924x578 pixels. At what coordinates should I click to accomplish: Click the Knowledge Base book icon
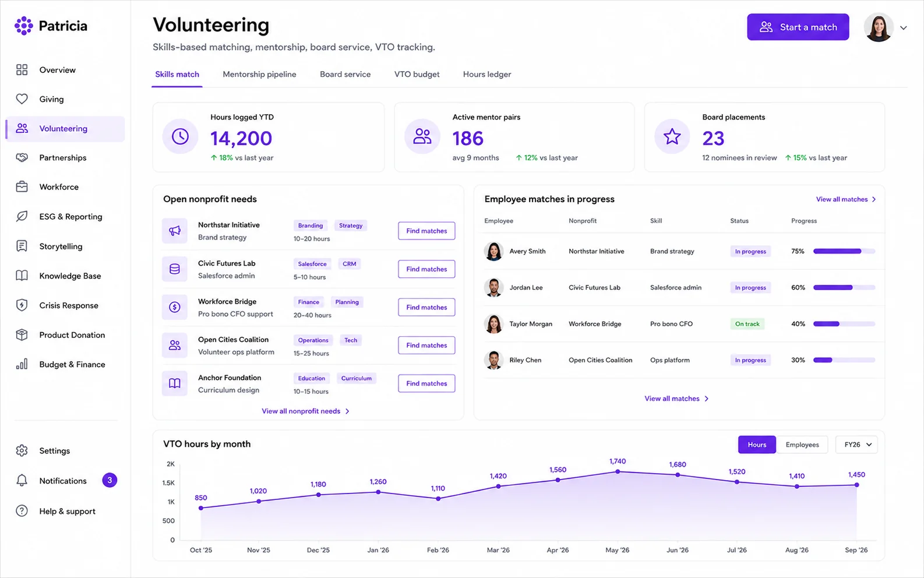tap(22, 276)
